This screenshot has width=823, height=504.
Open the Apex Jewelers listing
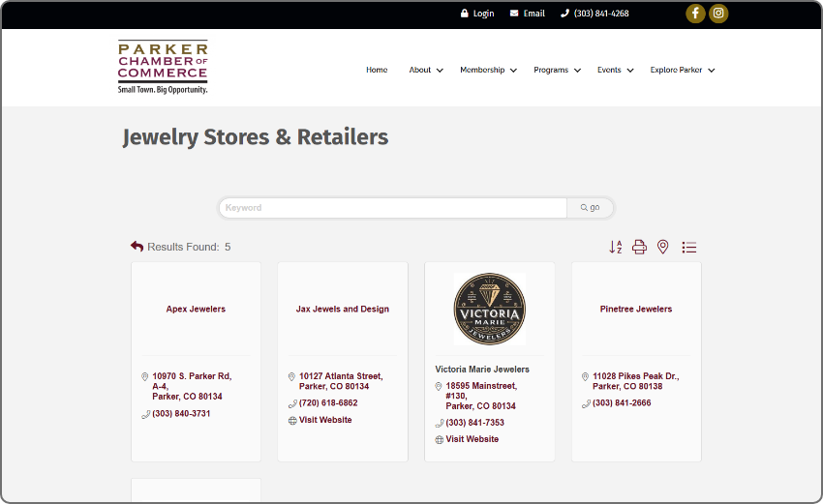click(196, 309)
